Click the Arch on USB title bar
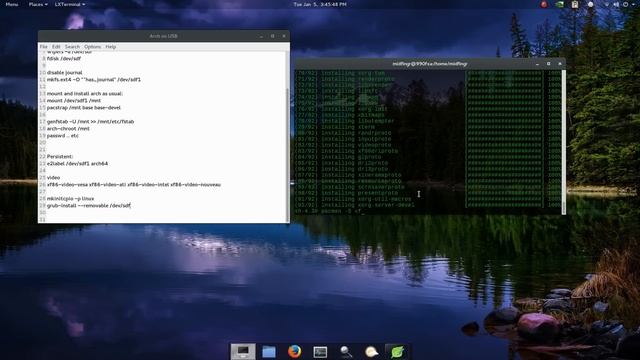This screenshot has width=640, height=360. (163, 36)
